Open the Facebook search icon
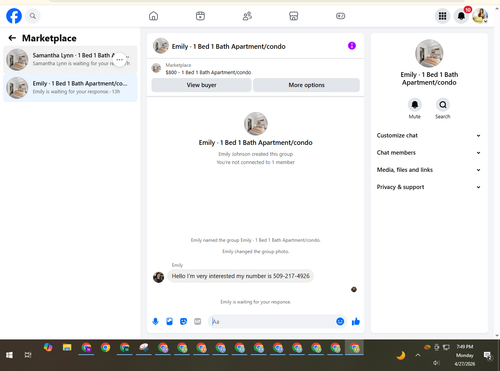Image resolution: width=500 pixels, height=371 pixels. (x=33, y=16)
